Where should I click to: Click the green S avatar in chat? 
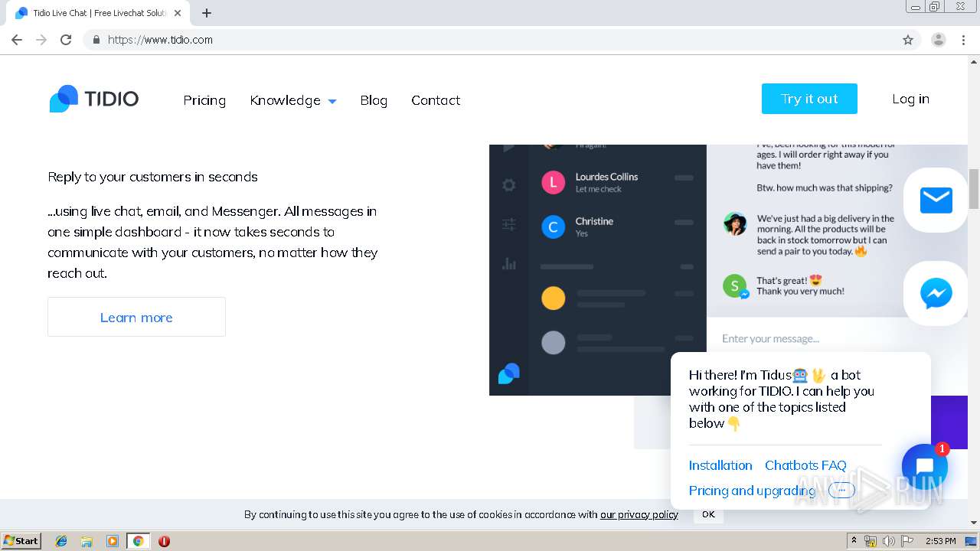(x=735, y=286)
